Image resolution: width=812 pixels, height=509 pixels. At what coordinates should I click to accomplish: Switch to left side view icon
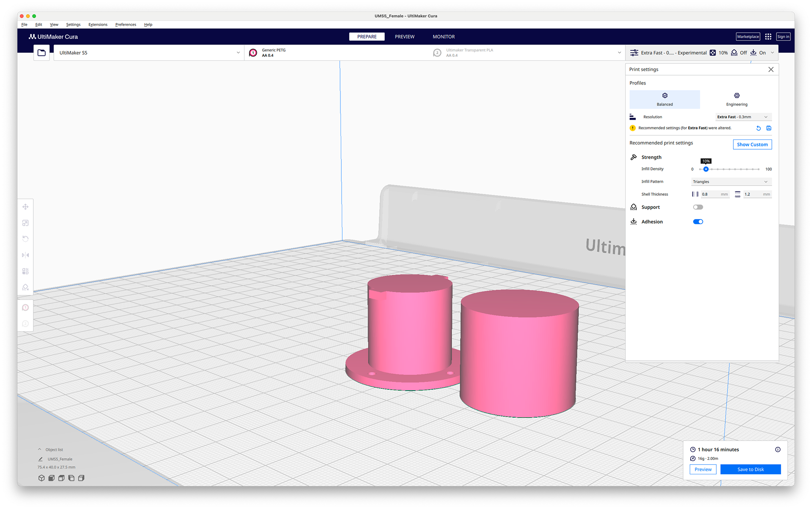[71, 478]
